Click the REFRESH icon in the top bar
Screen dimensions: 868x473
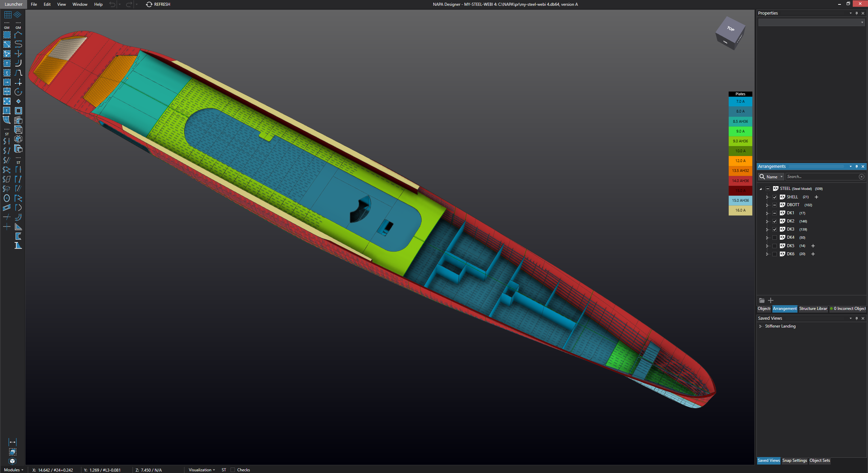[149, 4]
